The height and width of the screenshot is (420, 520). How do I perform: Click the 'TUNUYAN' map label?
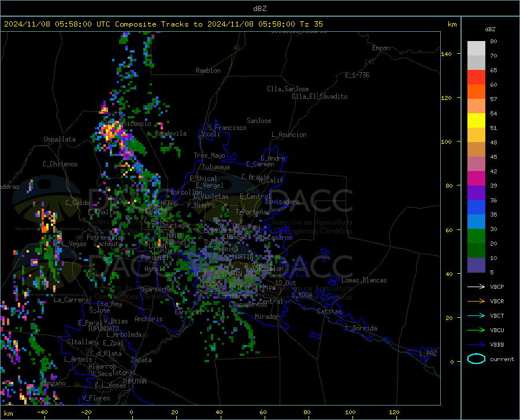134,381
